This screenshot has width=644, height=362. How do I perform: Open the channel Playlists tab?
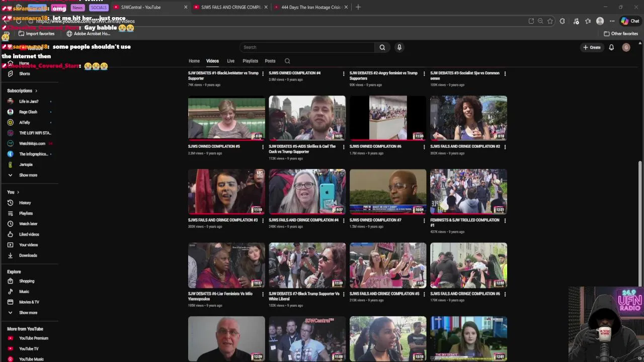point(250,61)
